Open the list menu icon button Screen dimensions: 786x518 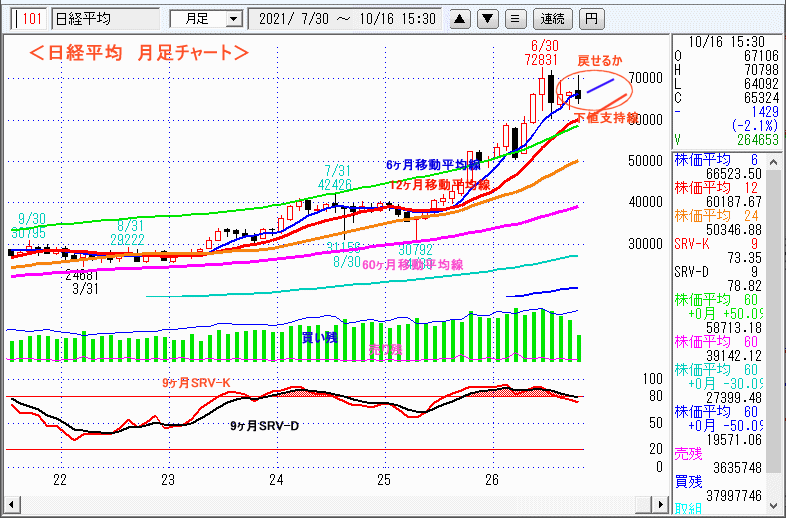tap(515, 19)
